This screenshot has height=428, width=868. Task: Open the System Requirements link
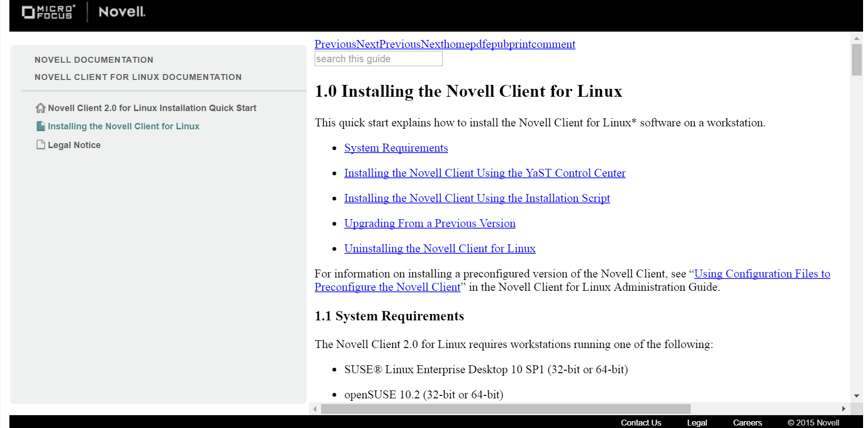pos(396,148)
